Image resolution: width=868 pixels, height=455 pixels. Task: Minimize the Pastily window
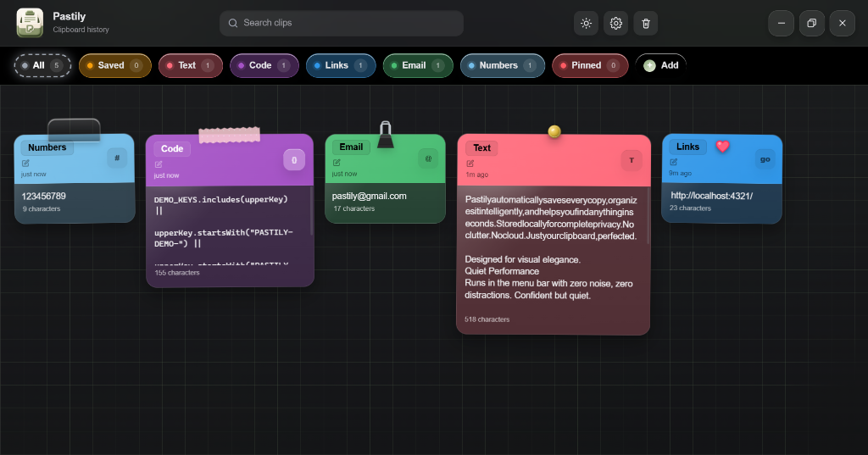(781, 23)
